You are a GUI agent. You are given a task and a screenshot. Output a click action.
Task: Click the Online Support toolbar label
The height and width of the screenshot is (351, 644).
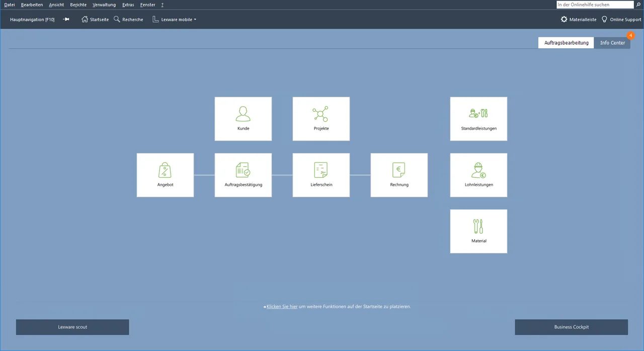(625, 20)
